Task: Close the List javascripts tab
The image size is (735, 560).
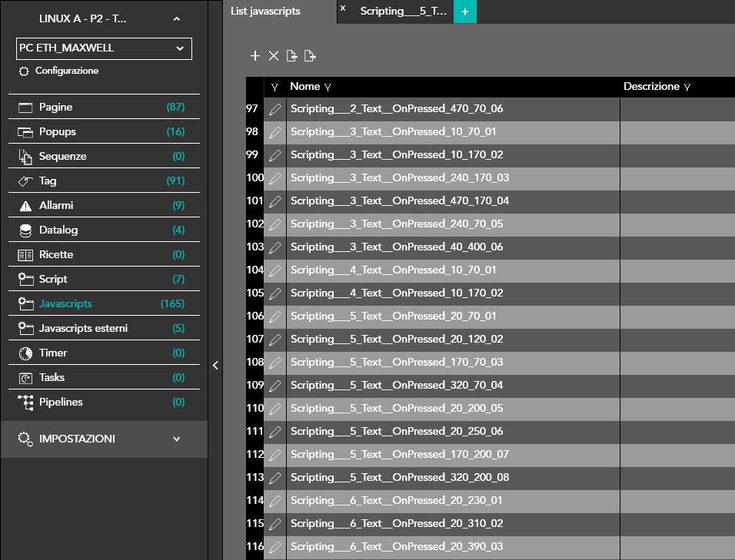Action: click(x=343, y=8)
